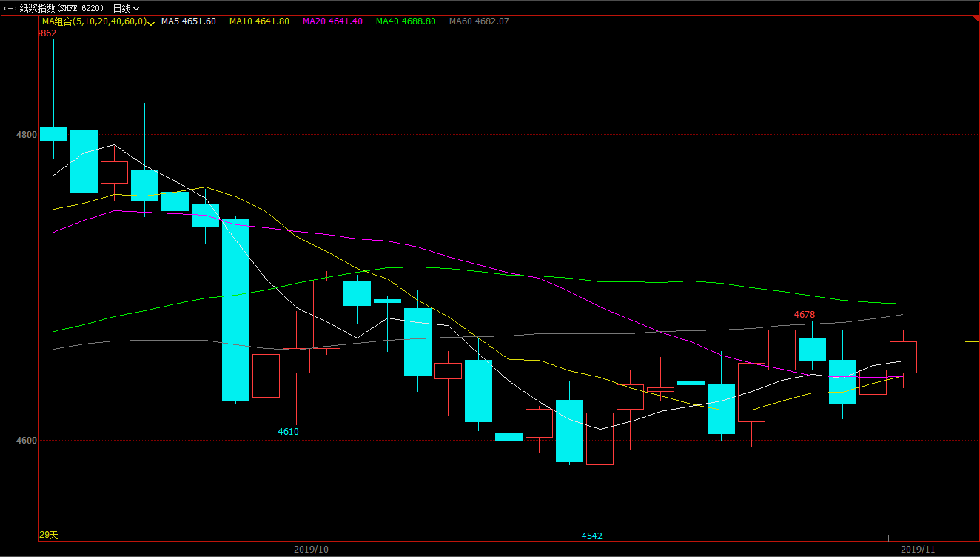The width and height of the screenshot is (980, 557).
Task: Click the 2019/10 date axis label
Action: pyautogui.click(x=311, y=550)
